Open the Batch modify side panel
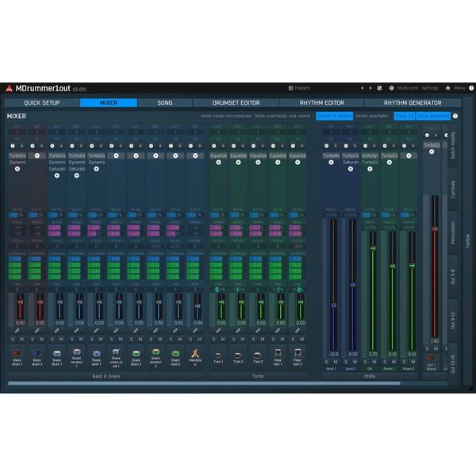 [x=453, y=145]
